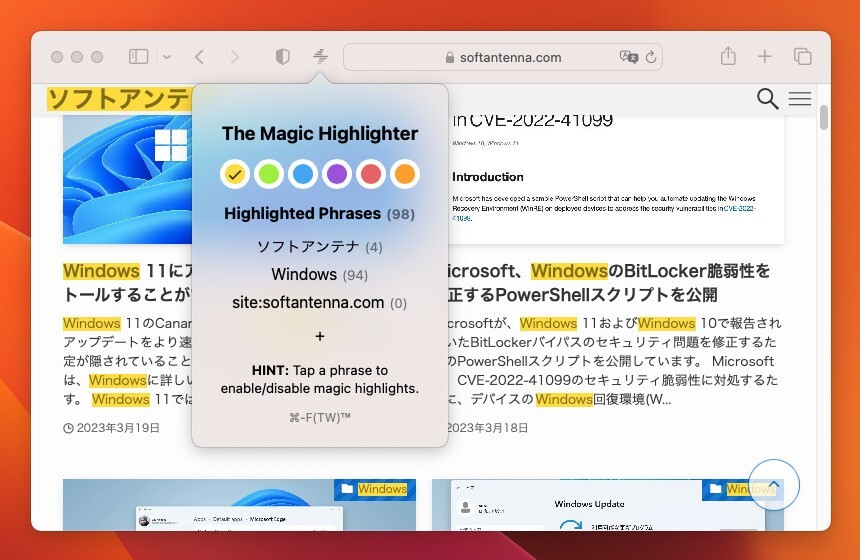The image size is (860, 560).
Task: Open the sidebar dropdown chevron
Action: pyautogui.click(x=167, y=57)
